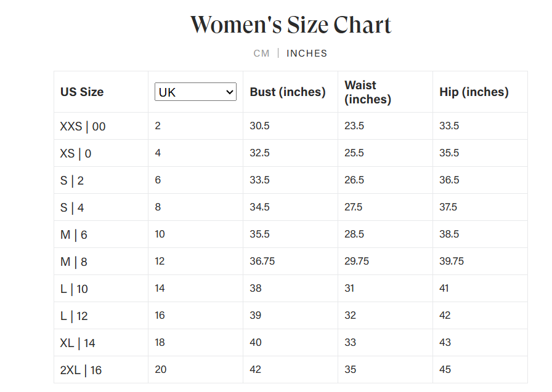Image resolution: width=552 pixels, height=392 pixels.
Task: Select the INCHES unit option
Action: 307,54
